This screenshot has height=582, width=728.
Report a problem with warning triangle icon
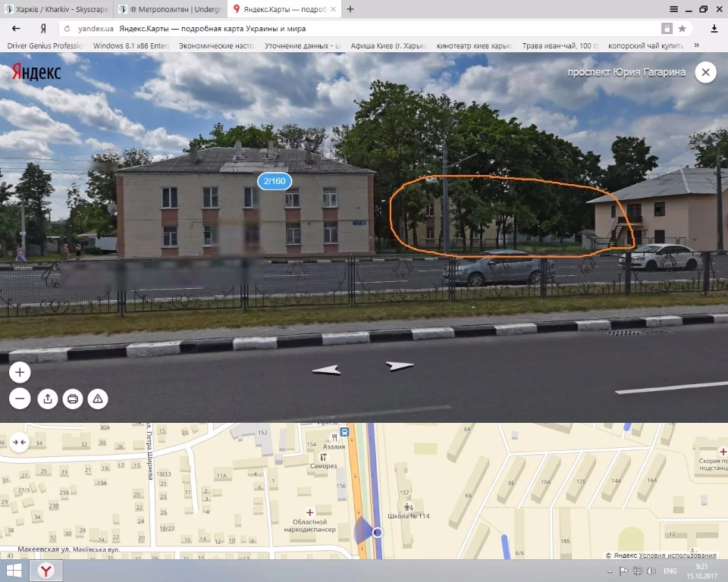click(98, 399)
